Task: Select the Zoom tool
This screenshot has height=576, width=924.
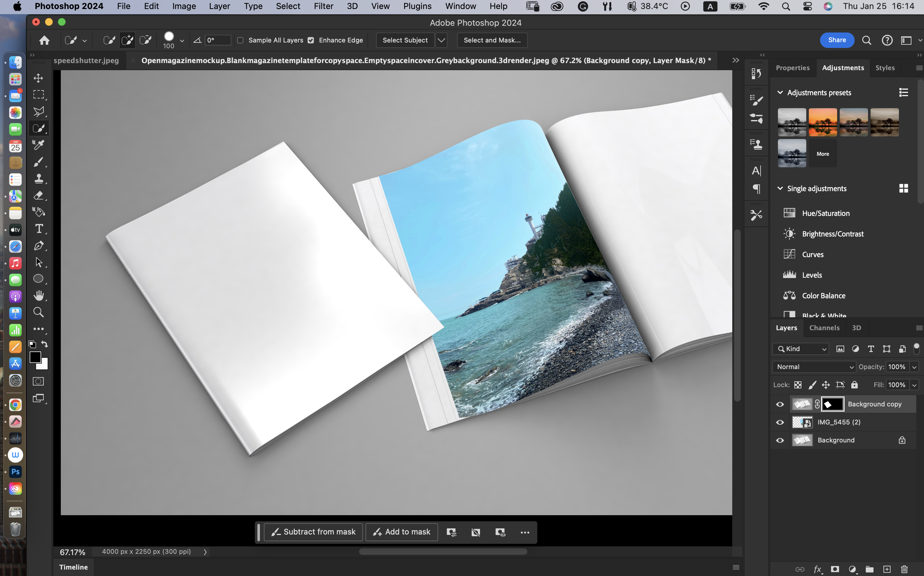Action: coord(39,312)
